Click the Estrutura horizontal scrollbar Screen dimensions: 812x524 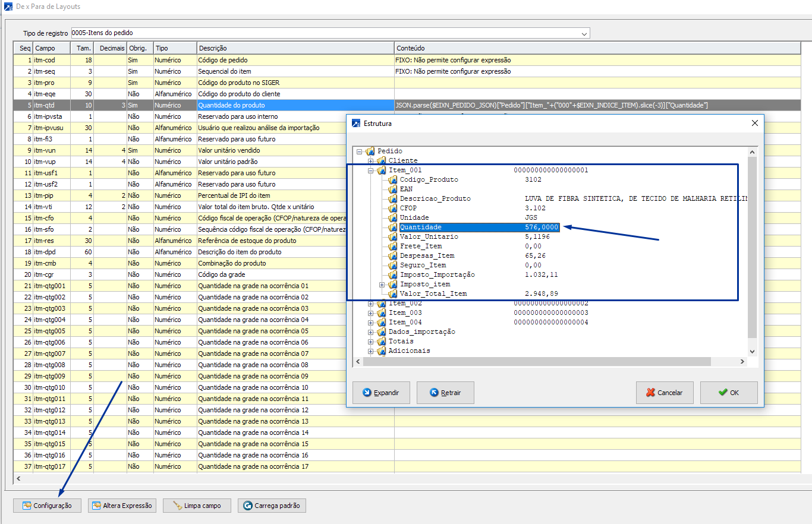[x=535, y=362]
